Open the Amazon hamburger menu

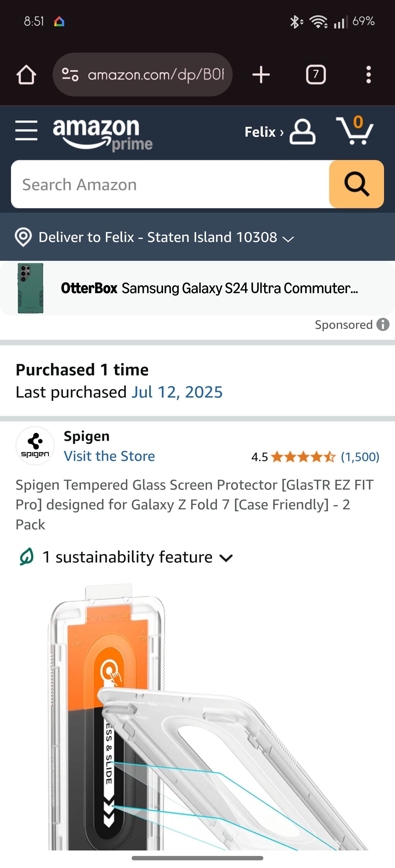[26, 130]
